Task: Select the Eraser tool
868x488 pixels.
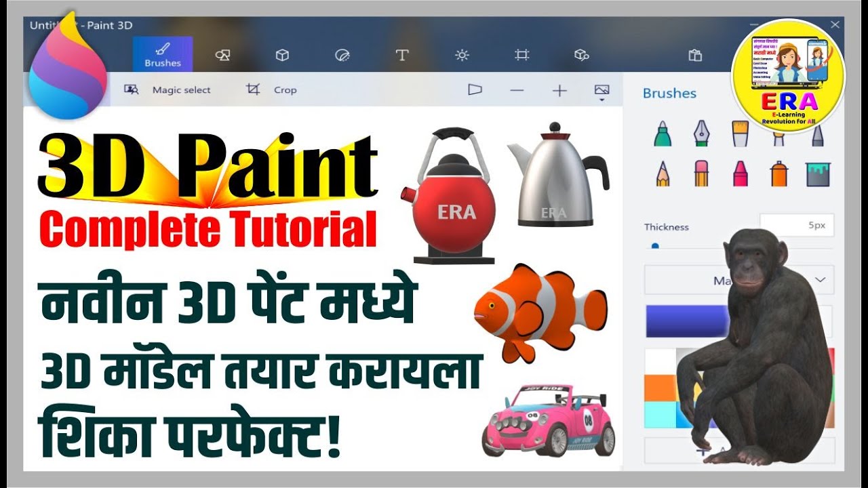Action: click(x=701, y=174)
